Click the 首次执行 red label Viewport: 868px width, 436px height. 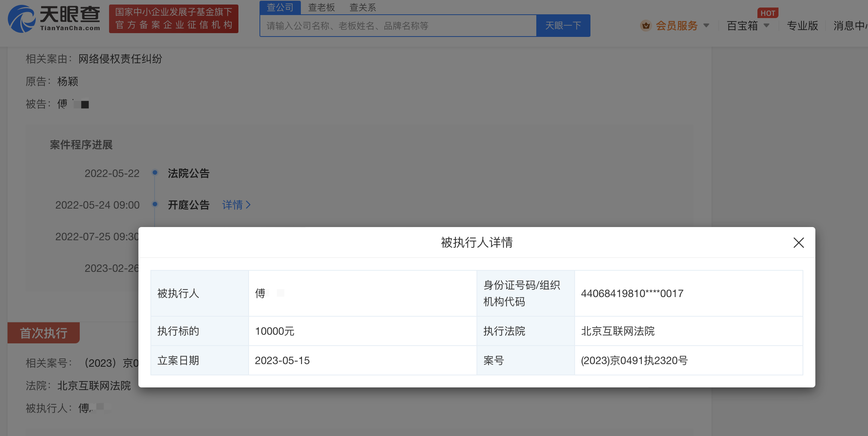pos(44,333)
